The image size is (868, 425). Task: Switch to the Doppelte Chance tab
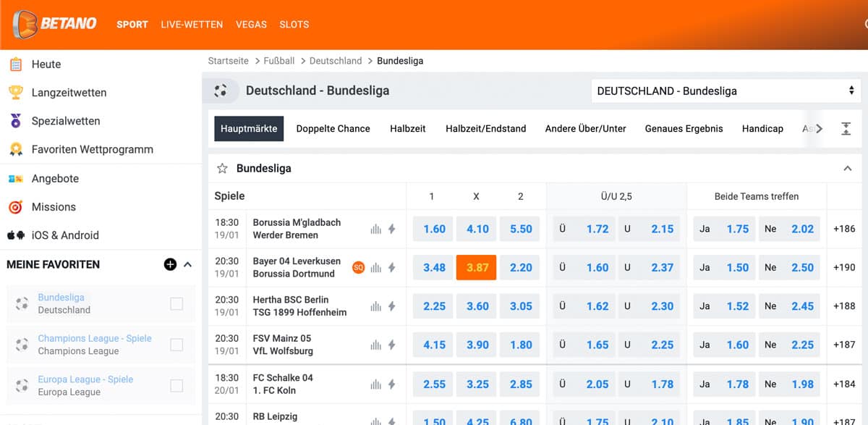[x=333, y=129]
